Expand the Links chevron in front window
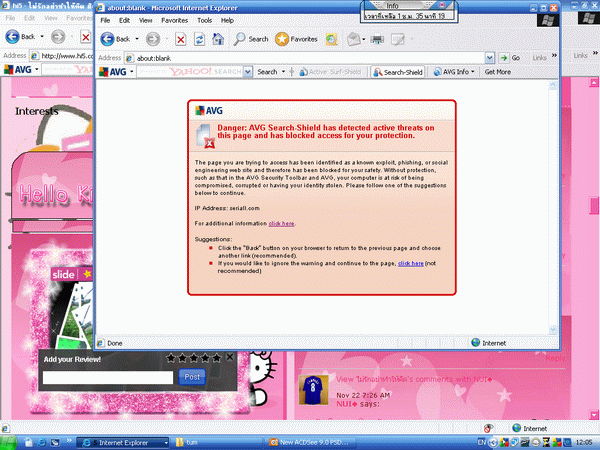The image size is (600, 450). (554, 56)
